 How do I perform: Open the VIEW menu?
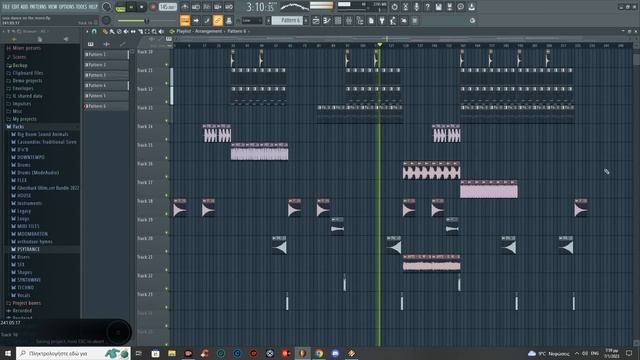click(53, 7)
